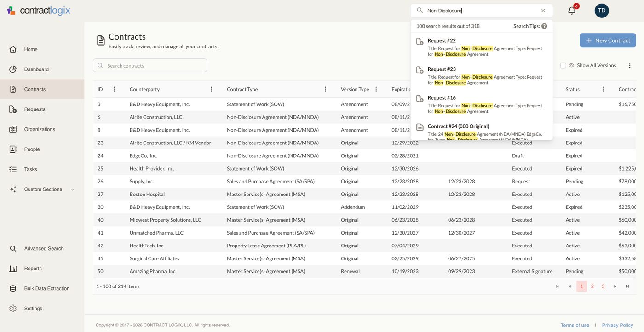Screen dimensions: 644x332
Task: Click the Contract Logix logo
Action: 39,10
